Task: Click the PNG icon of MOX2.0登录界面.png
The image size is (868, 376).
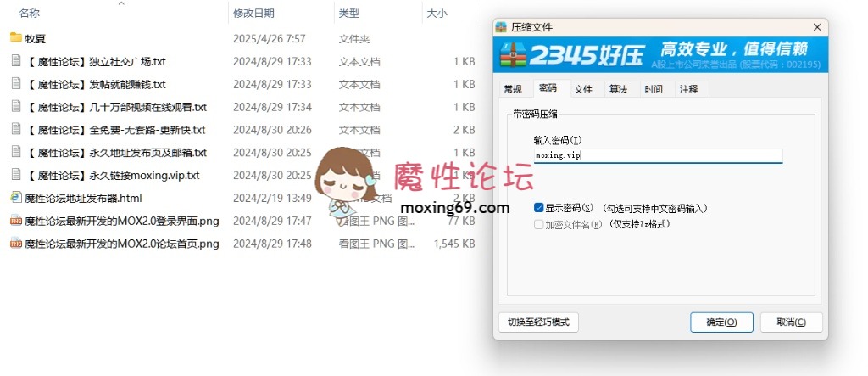Action: tap(16, 221)
